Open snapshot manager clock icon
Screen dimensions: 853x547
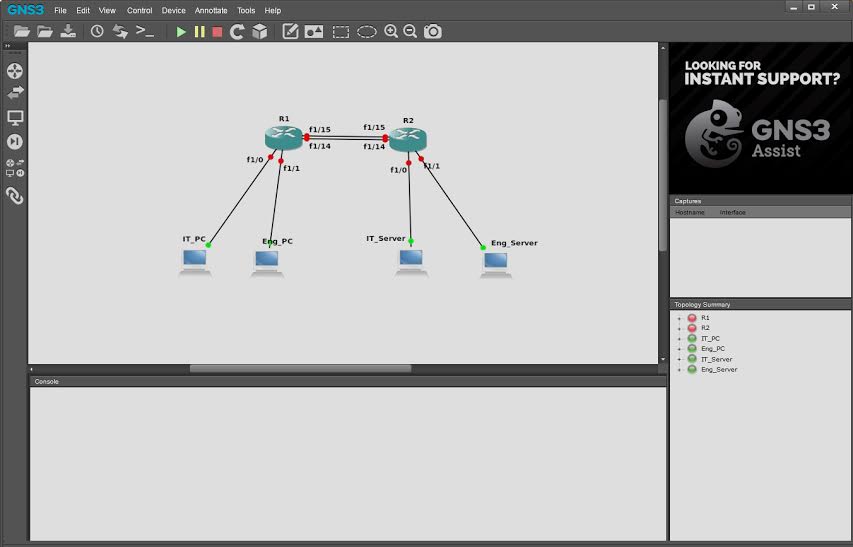(97, 32)
